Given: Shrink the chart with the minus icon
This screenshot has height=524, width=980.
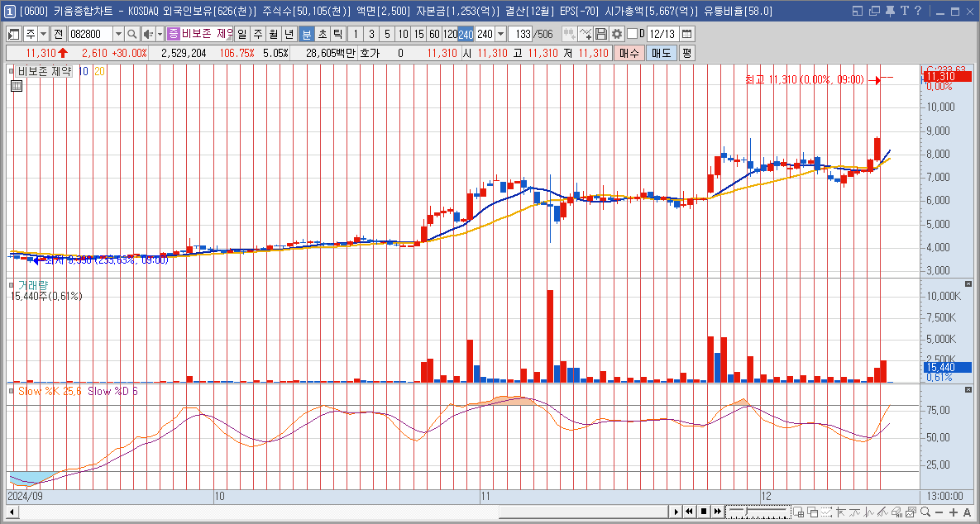Looking at the screenshot, I should pyautogui.click(x=939, y=512).
